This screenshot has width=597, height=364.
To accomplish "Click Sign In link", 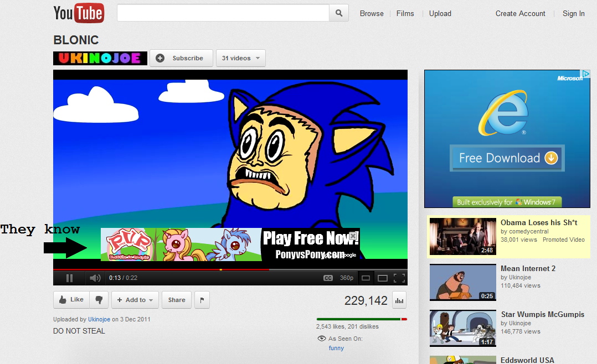I will (573, 14).
